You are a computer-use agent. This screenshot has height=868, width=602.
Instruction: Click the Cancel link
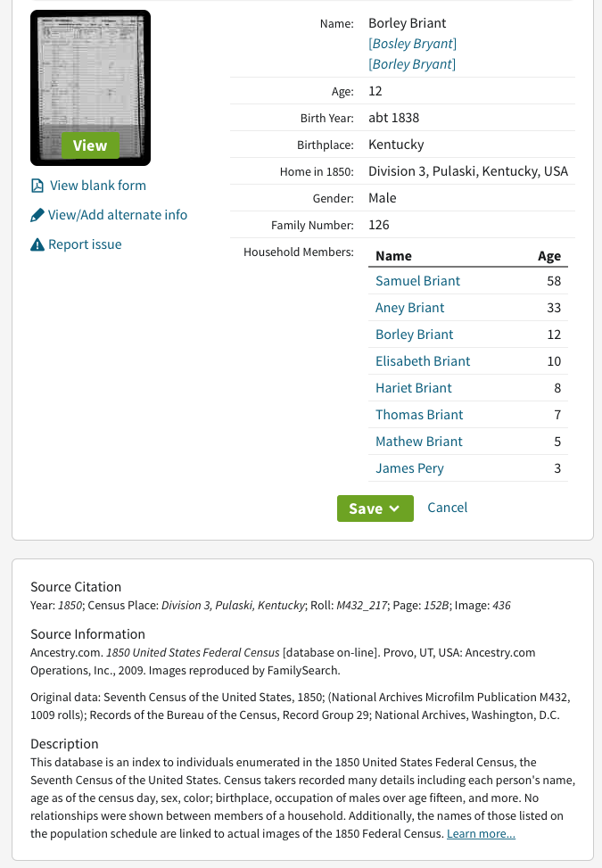pyautogui.click(x=447, y=508)
